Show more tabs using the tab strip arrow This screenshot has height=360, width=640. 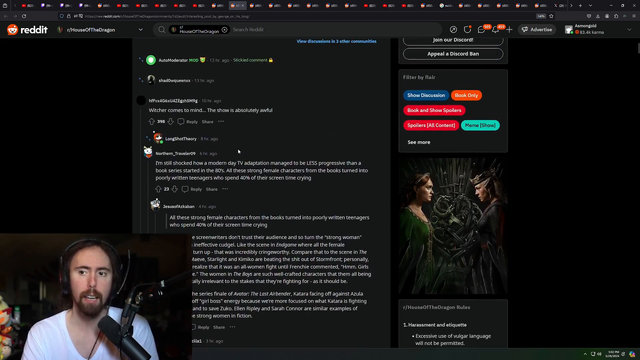[x=571, y=6]
